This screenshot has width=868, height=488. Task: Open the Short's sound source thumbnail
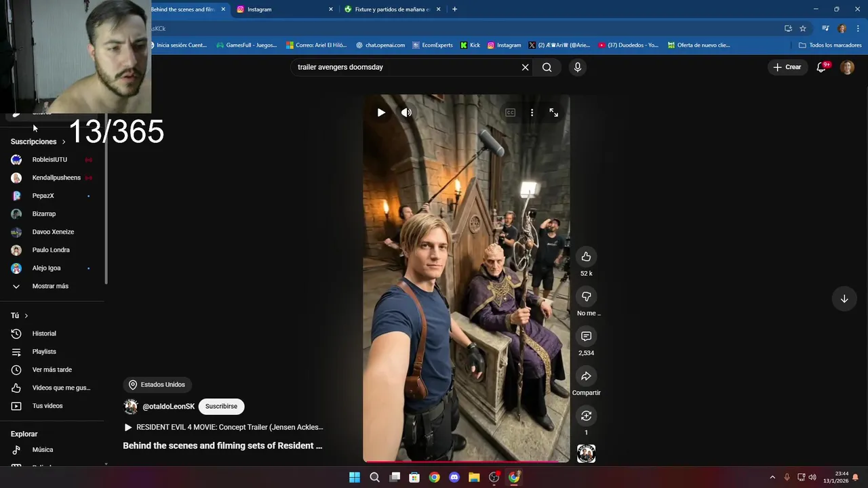tap(586, 453)
